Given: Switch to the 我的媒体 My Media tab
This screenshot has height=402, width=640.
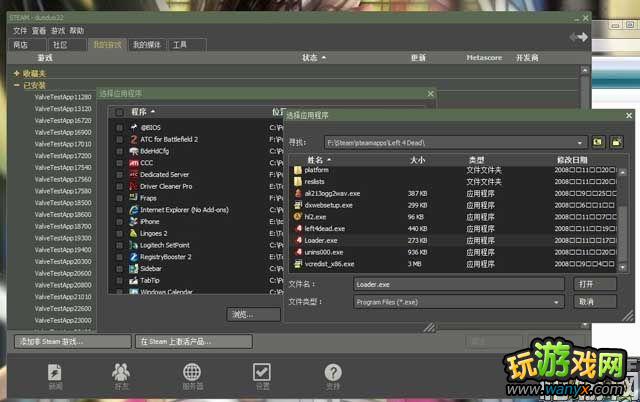Looking at the screenshot, I should pos(147,45).
